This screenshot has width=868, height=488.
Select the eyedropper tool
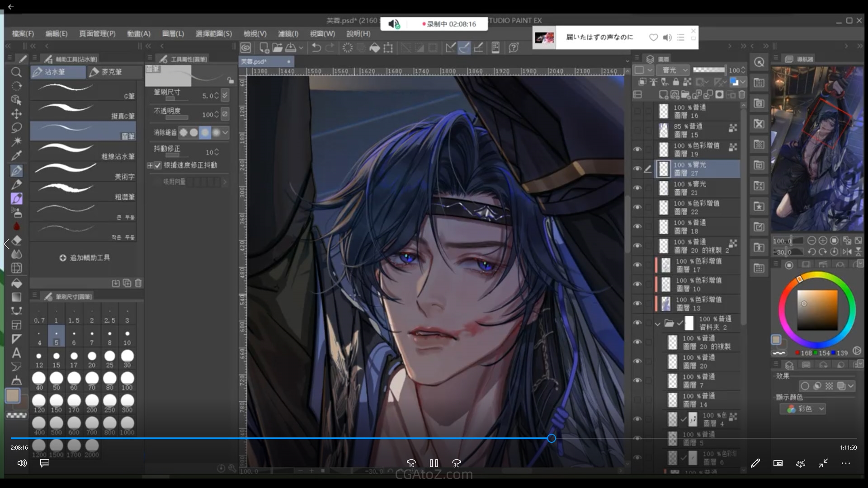pyautogui.click(x=16, y=156)
